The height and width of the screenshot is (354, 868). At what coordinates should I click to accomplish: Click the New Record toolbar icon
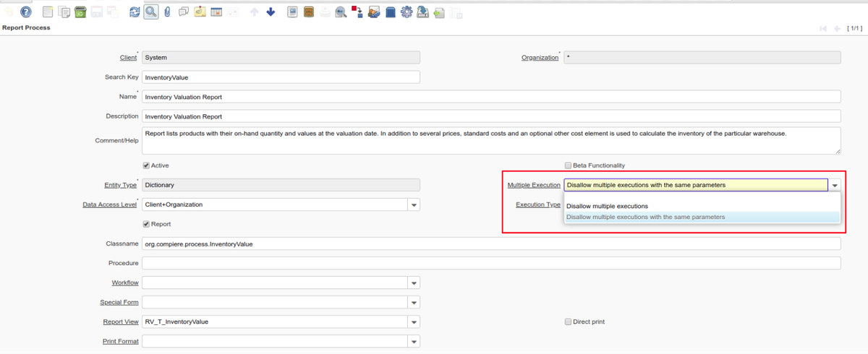pyautogui.click(x=48, y=12)
